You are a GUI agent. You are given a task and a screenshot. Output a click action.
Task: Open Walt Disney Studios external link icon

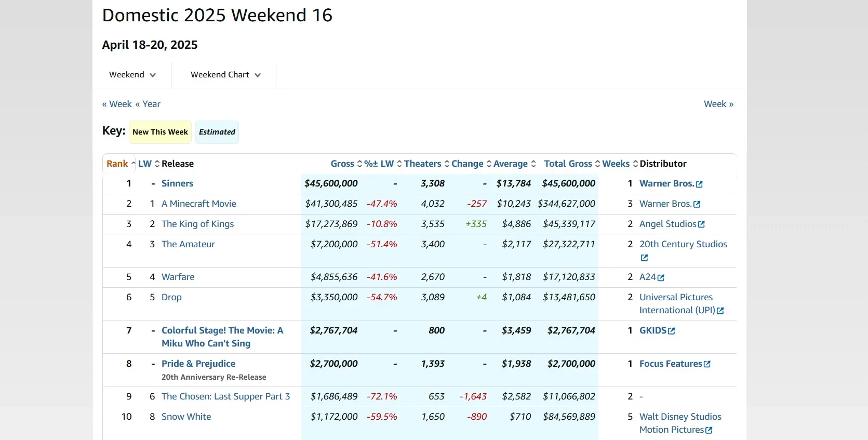709,430
